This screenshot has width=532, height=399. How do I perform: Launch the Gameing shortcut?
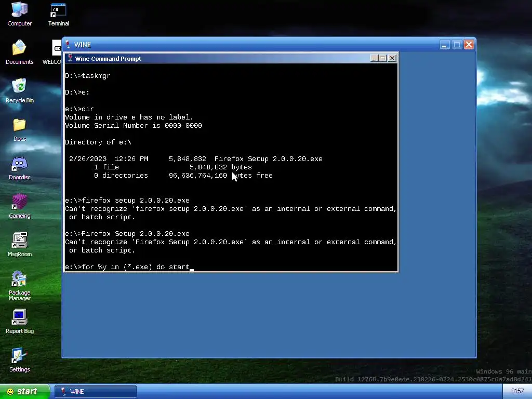(19, 206)
